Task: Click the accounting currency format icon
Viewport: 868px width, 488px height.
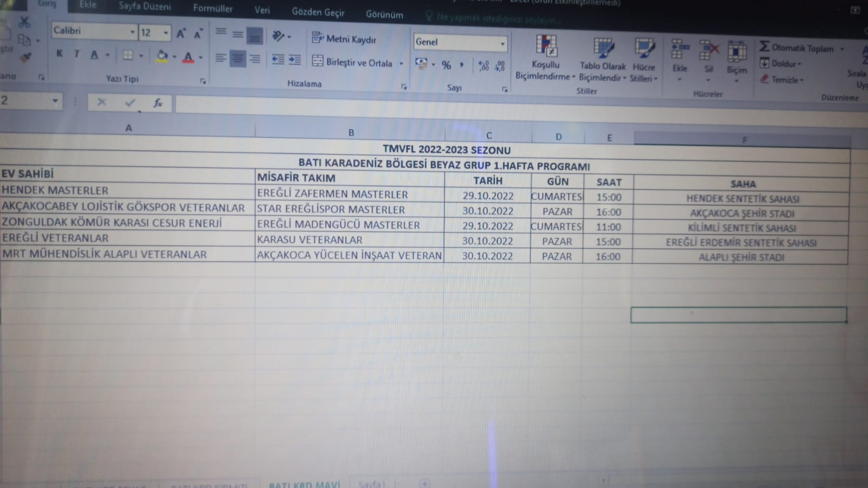Action: [421, 64]
